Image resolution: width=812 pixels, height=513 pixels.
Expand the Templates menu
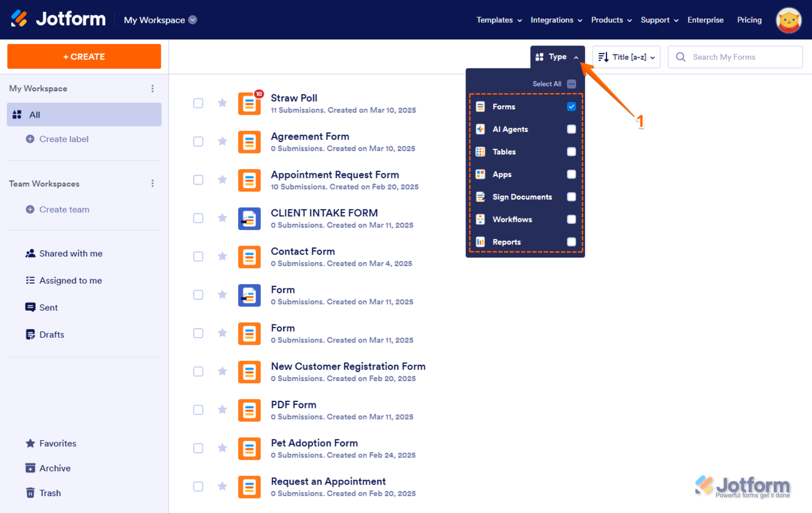pyautogui.click(x=499, y=20)
